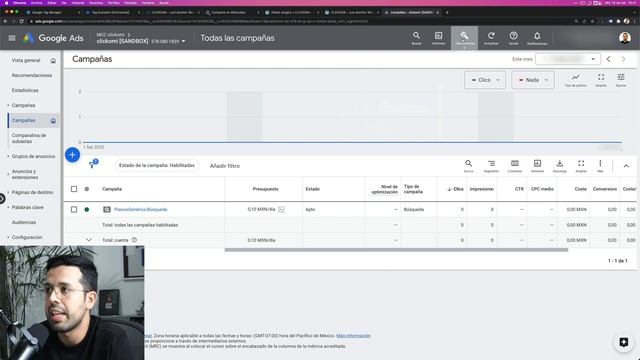Tick the PianosGenérico-Búsqueda row checkbox
Viewport: 640px width, 360px height.
click(74, 209)
